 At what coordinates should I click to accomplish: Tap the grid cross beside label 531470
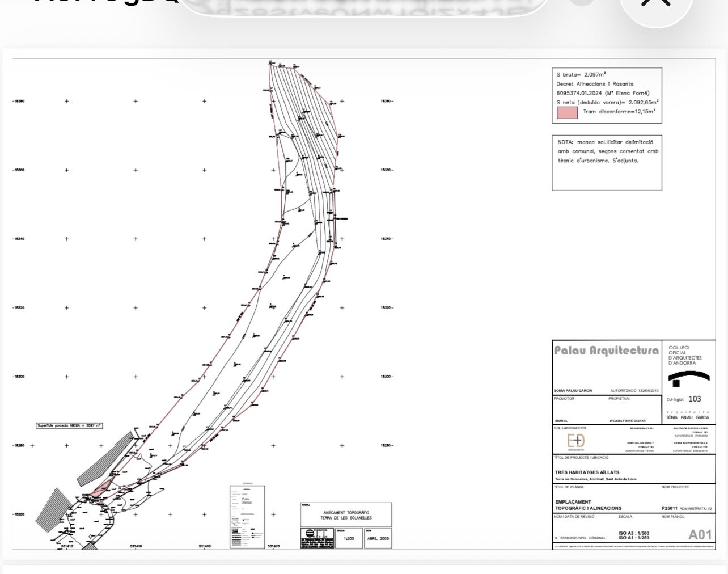tap(273, 514)
